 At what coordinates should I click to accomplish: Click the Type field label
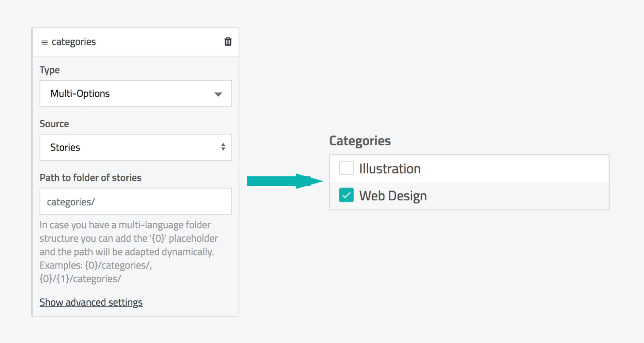[50, 70]
